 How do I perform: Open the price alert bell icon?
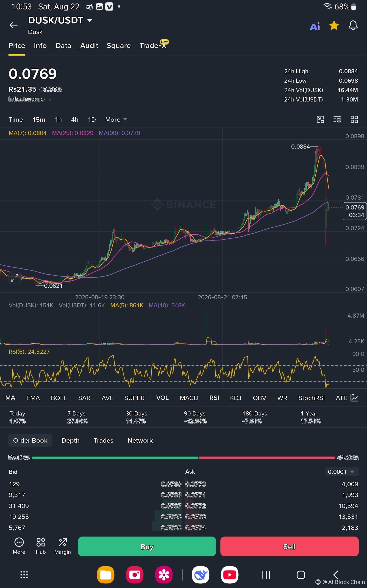click(x=353, y=25)
